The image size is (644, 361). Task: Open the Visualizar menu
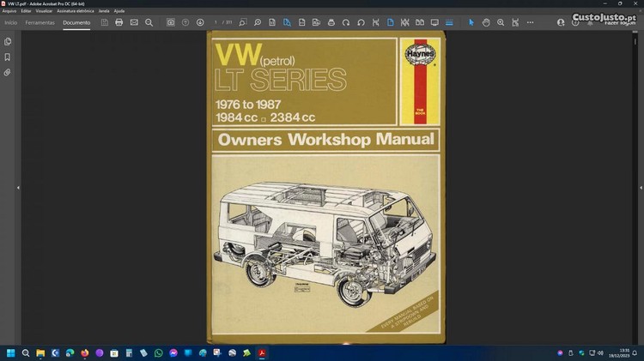(44, 11)
